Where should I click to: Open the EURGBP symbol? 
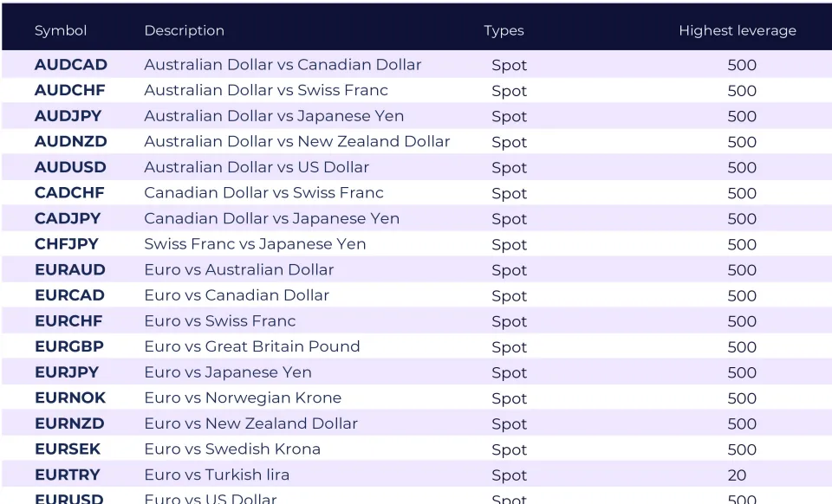(69, 346)
